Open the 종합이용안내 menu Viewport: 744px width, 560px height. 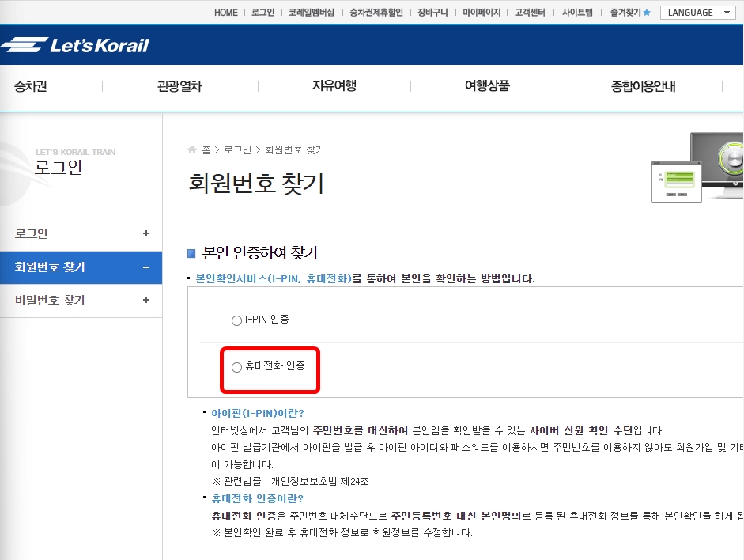pyautogui.click(x=643, y=87)
